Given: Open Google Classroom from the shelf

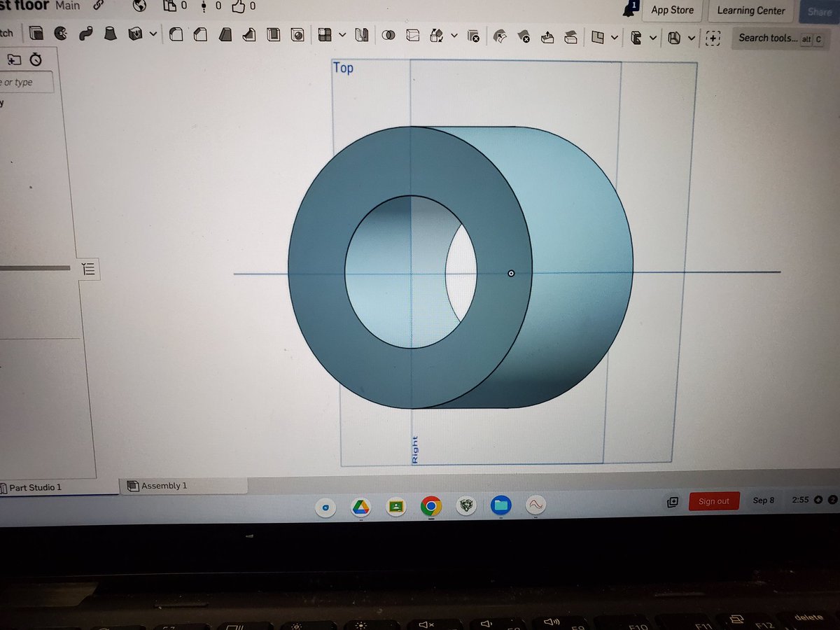Looking at the screenshot, I should coord(395,506).
